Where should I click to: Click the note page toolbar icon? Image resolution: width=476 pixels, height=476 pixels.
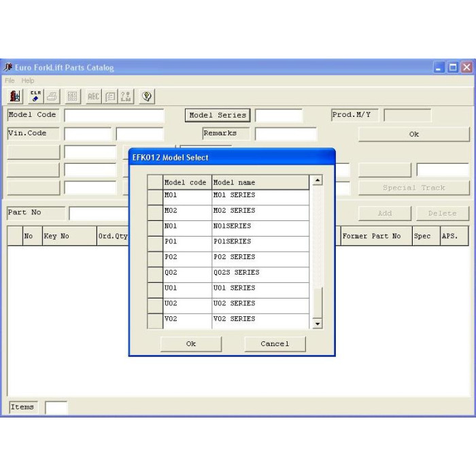click(x=110, y=97)
